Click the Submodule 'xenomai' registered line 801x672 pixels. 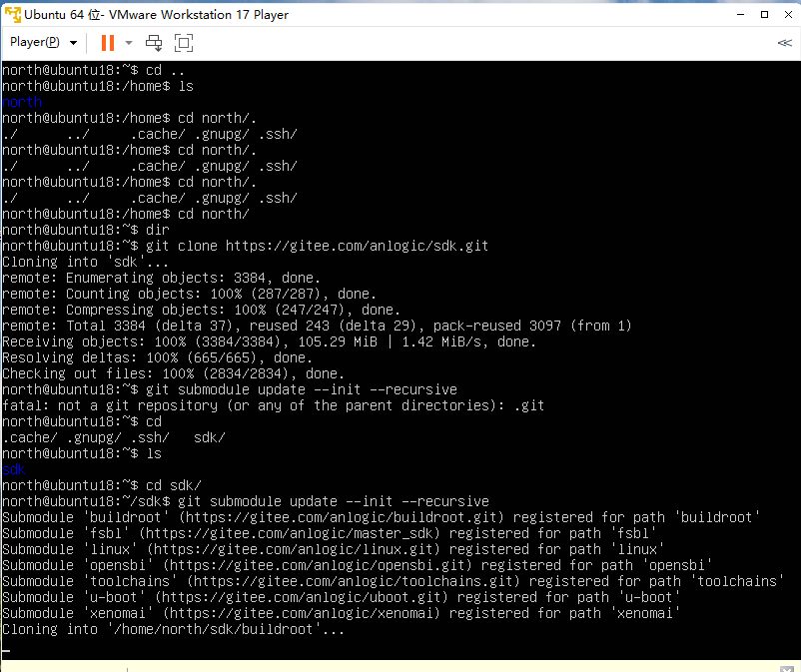[x=342, y=613]
